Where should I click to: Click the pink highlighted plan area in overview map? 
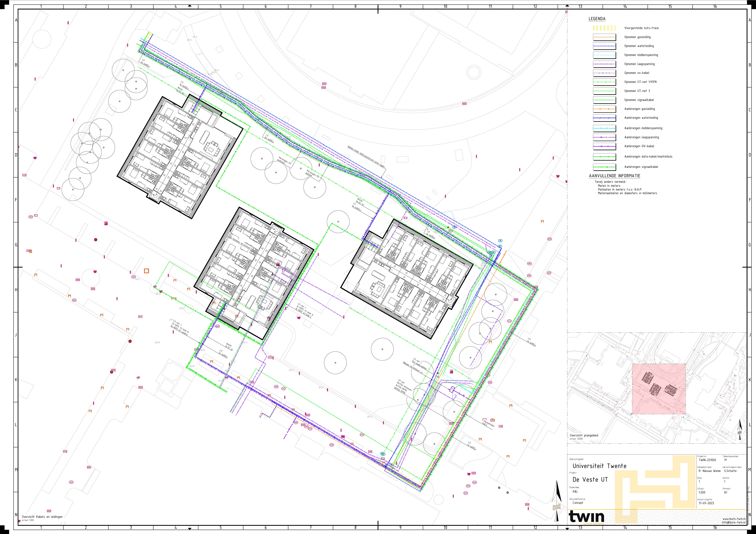(x=659, y=389)
